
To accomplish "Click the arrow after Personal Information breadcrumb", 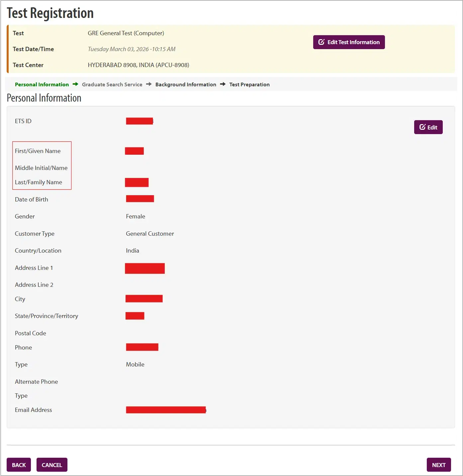I will point(75,84).
